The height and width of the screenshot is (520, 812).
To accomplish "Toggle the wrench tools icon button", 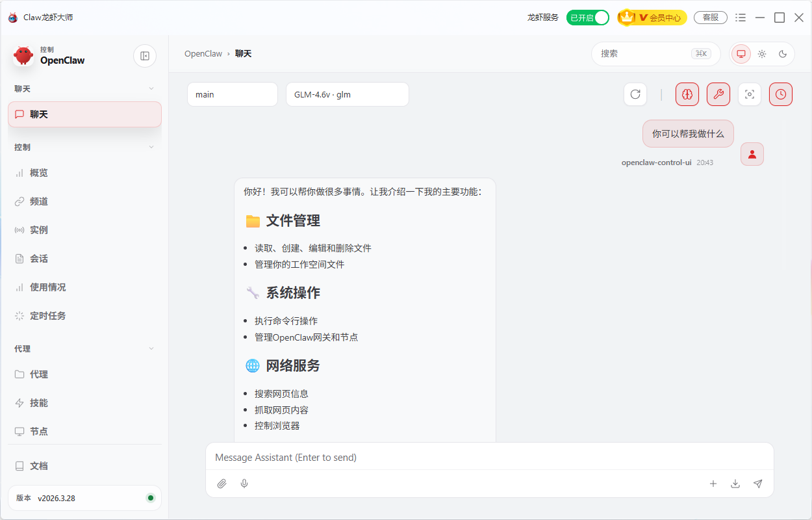I will tap(718, 94).
